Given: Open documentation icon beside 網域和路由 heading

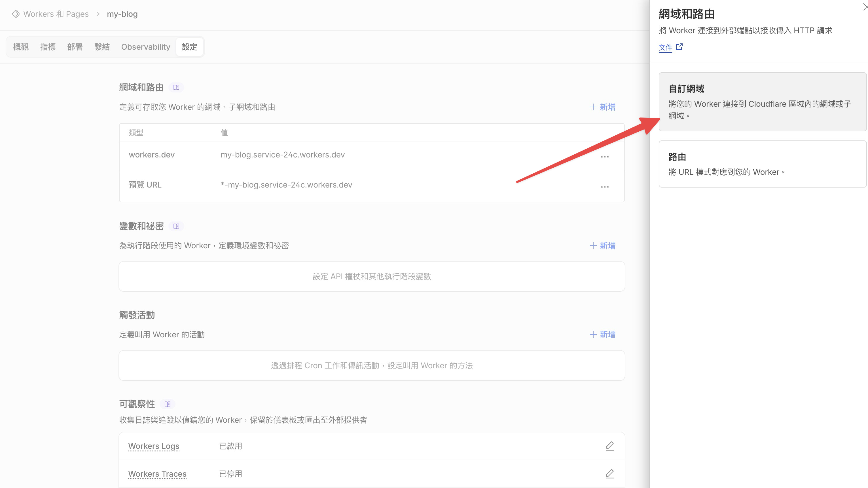Looking at the screenshot, I should (177, 87).
